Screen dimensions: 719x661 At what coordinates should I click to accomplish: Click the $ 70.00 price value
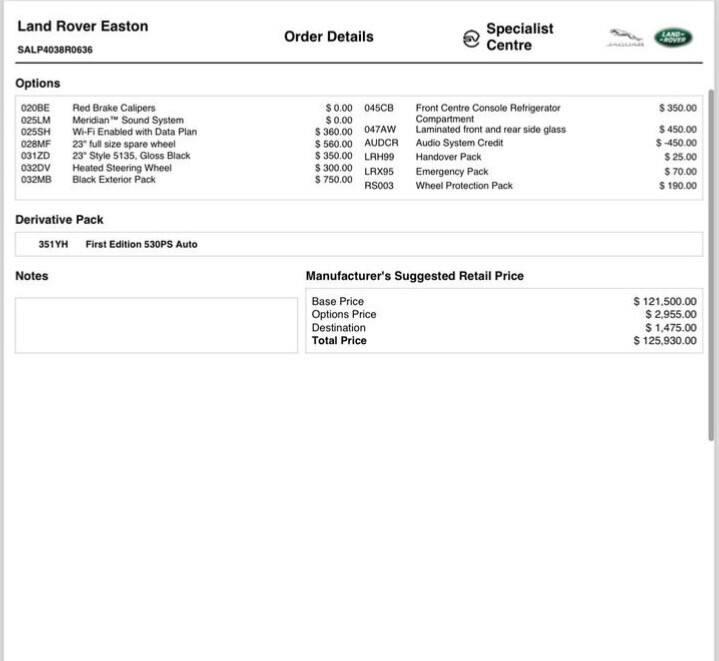point(680,171)
